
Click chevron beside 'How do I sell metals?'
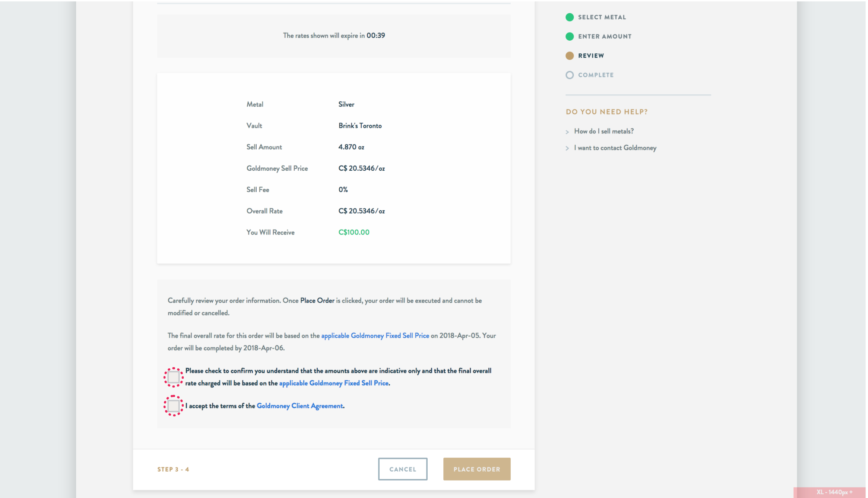coord(567,132)
